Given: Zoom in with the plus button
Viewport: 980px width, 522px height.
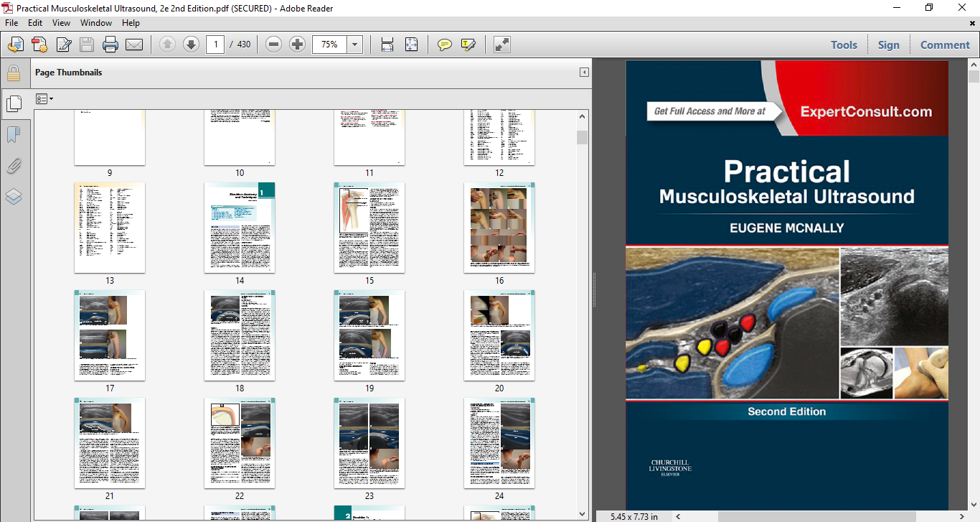Looking at the screenshot, I should (x=297, y=45).
